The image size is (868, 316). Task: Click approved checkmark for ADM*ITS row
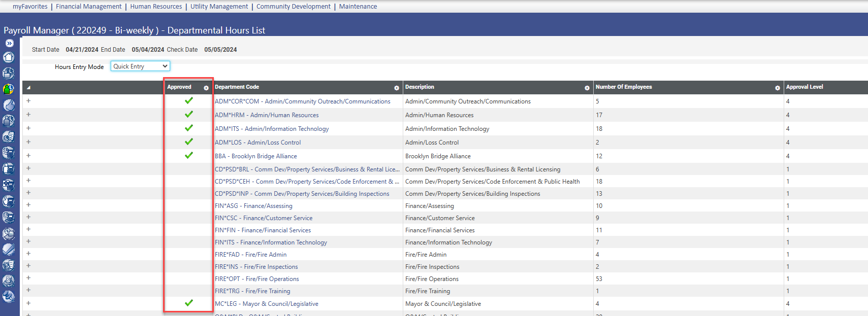tap(189, 128)
